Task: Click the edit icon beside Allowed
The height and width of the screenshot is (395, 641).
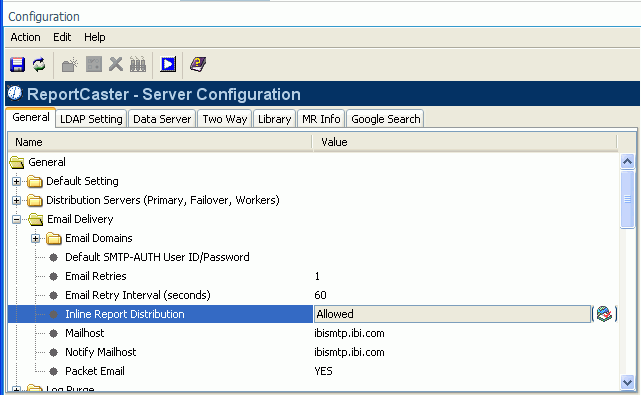Action: coord(604,314)
